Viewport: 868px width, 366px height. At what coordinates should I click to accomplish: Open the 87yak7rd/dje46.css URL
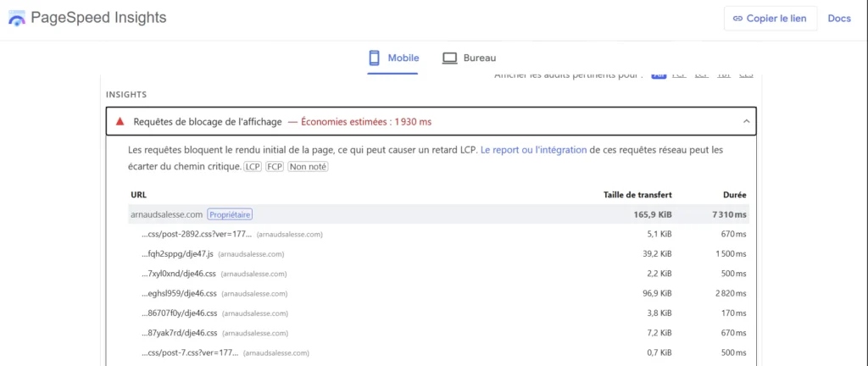click(x=180, y=333)
